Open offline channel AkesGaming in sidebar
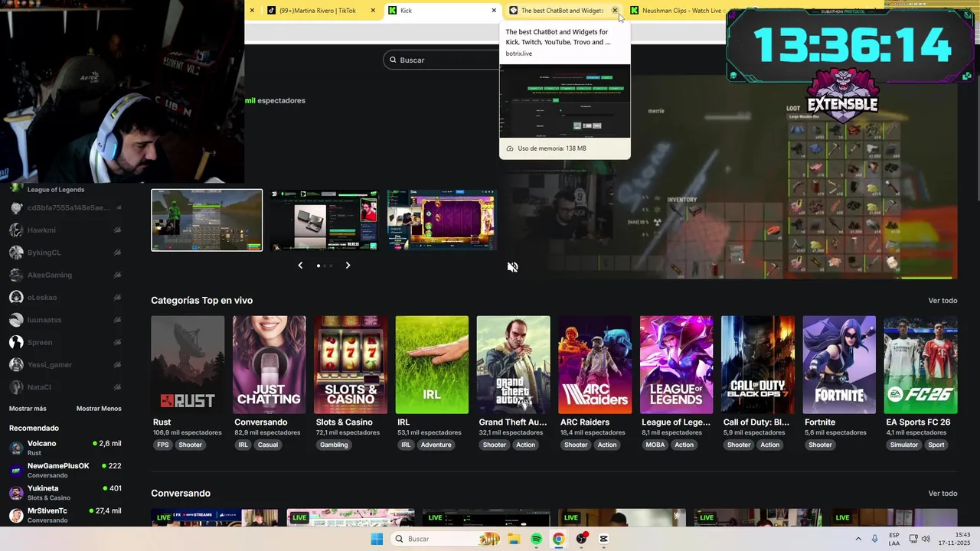Image resolution: width=980 pixels, height=551 pixels. point(66,275)
